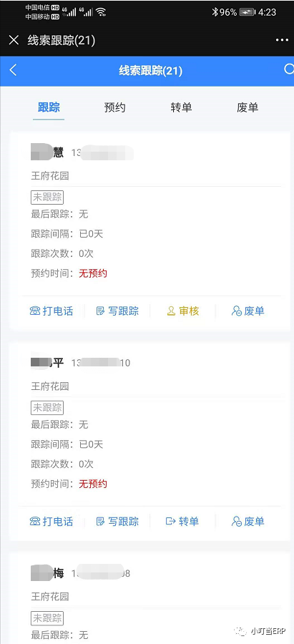Open 写跟踪 for second lead
Viewport: 294px width, 644px height.
tap(117, 522)
